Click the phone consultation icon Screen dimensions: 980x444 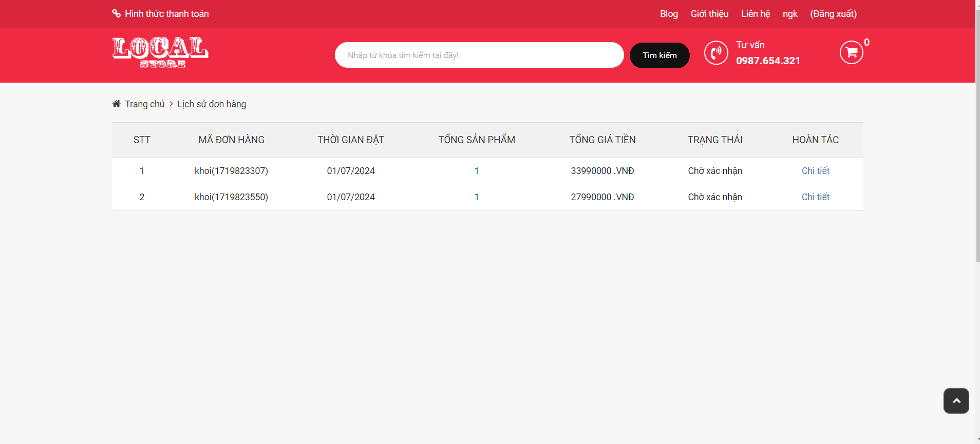(x=716, y=52)
